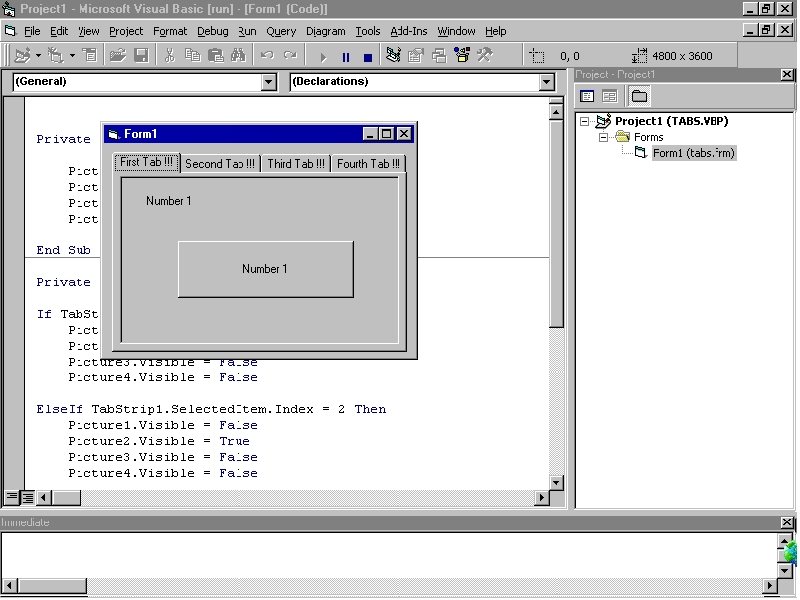The image size is (800, 600).
Task: Switch to Second Tab !!! on Form1
Action: 219,164
